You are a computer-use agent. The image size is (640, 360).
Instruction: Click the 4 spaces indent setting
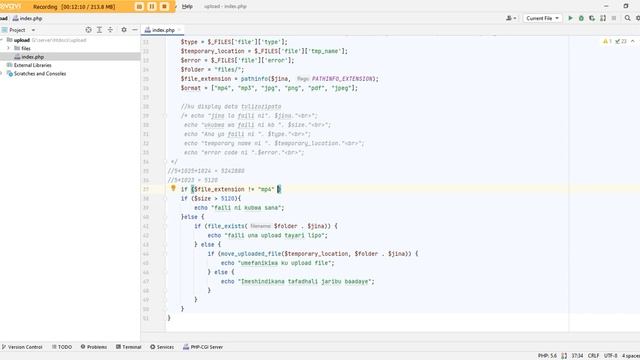631,356
